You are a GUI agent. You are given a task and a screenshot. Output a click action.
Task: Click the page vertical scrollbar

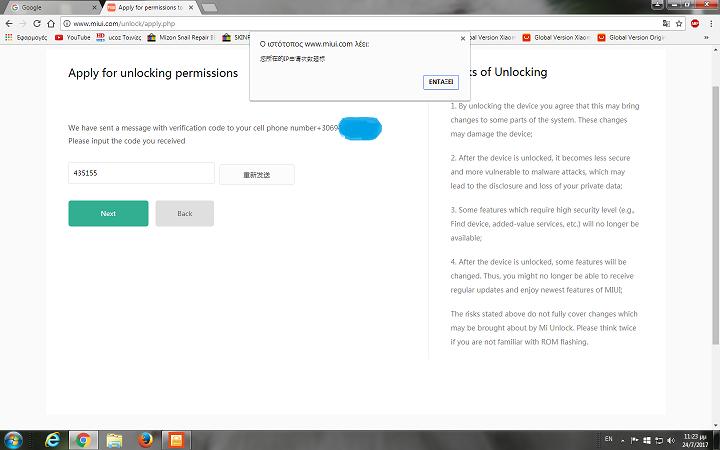coord(715,215)
